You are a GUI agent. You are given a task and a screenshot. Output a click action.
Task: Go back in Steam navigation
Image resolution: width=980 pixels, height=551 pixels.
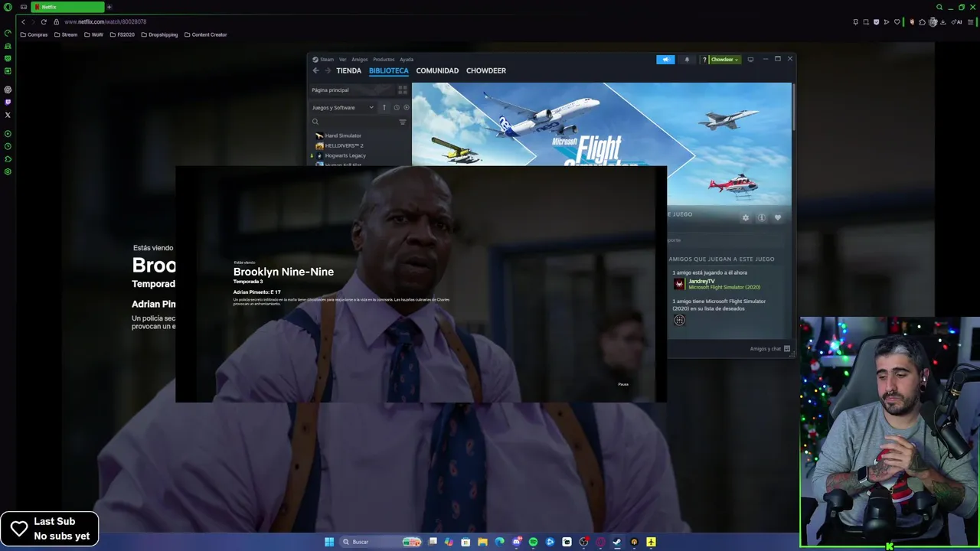pos(315,70)
